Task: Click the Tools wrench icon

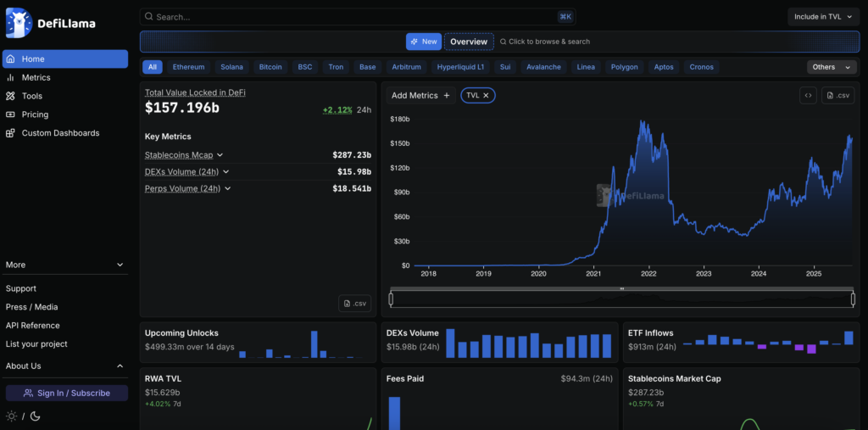Action: [x=10, y=96]
